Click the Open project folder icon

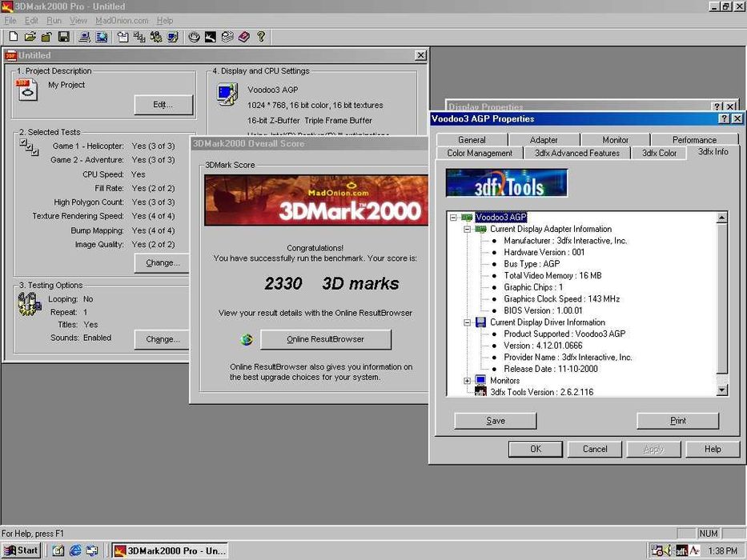30,37
